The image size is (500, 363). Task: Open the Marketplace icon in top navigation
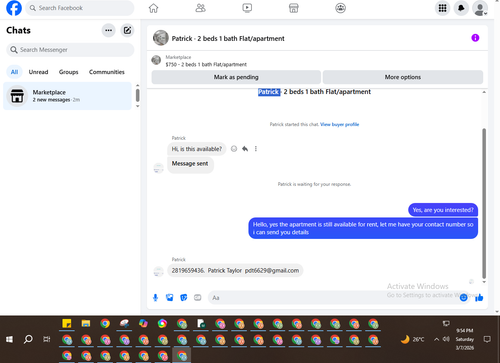(294, 8)
